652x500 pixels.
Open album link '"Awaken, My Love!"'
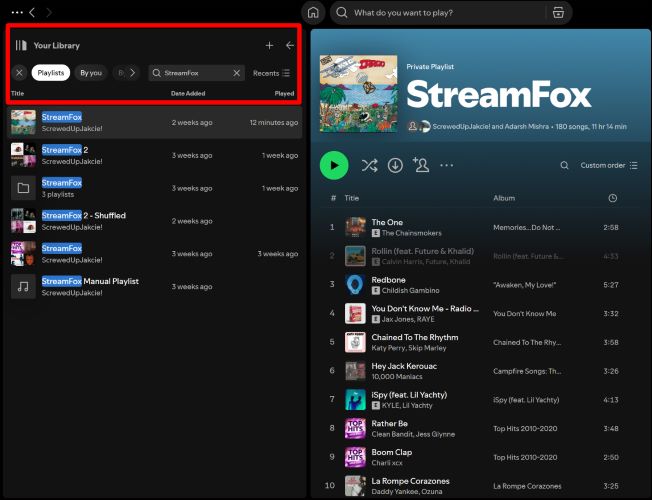click(524, 285)
